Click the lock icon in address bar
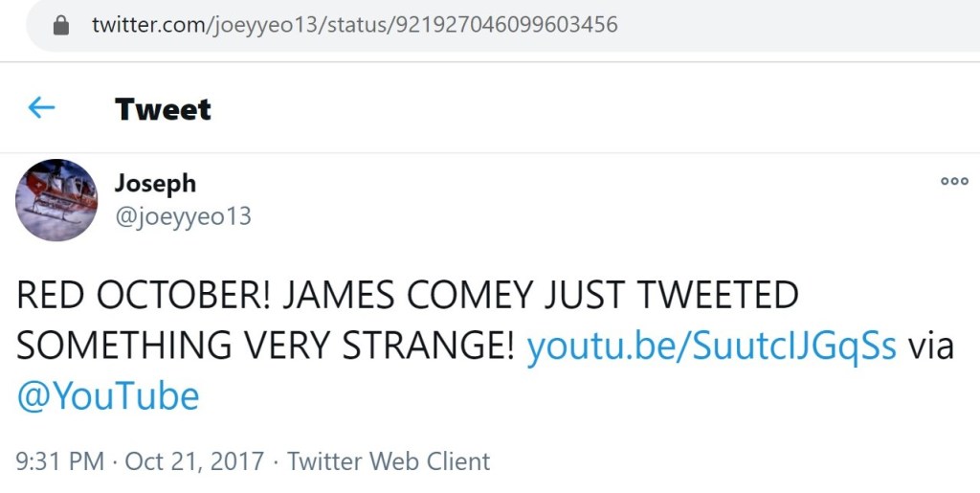The image size is (980, 493). 61,25
